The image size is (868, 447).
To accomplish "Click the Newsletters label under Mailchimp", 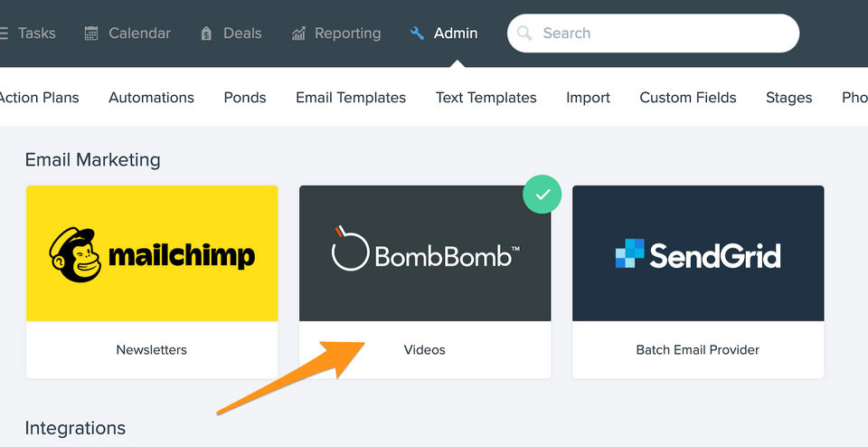I will (x=152, y=349).
